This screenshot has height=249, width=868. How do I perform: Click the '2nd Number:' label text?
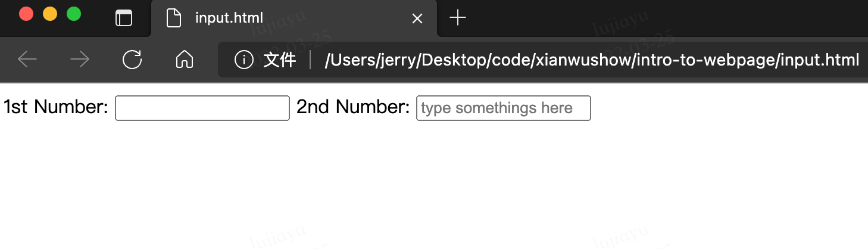pyautogui.click(x=353, y=107)
